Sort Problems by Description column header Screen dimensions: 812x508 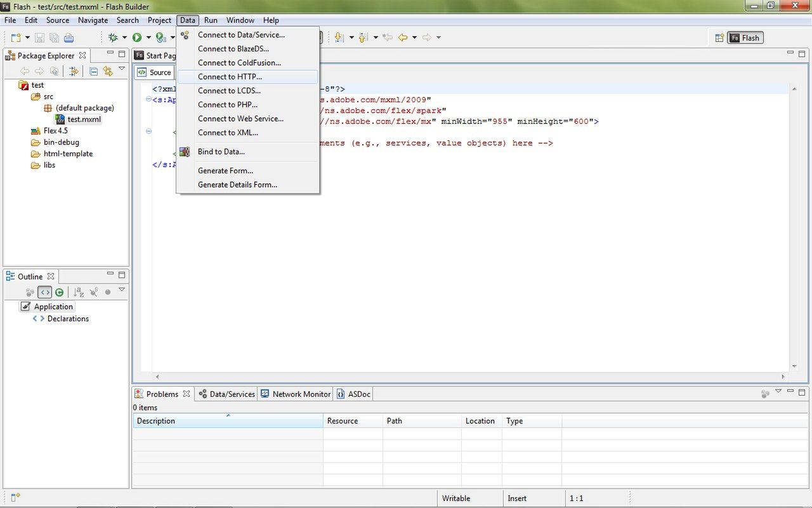[x=228, y=421]
